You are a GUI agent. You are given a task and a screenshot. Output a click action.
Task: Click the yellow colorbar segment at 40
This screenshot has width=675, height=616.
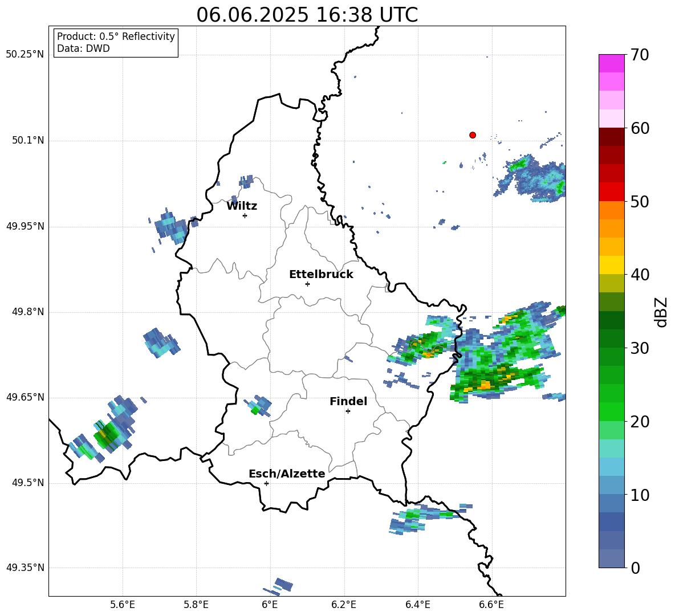click(611, 265)
